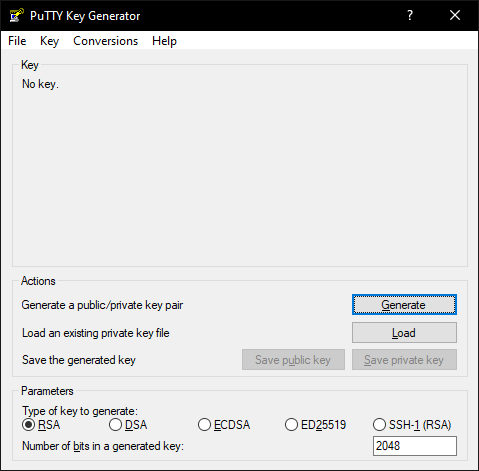Click the Save public key button
Image resolution: width=479 pixels, height=471 pixels.
point(293,360)
